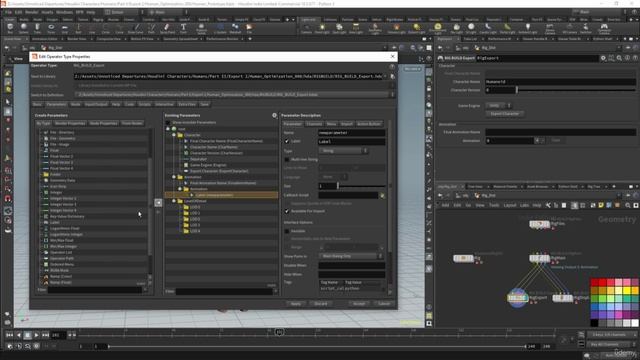
Task: Open file chooser next to Save to Library
Action: [392, 76]
